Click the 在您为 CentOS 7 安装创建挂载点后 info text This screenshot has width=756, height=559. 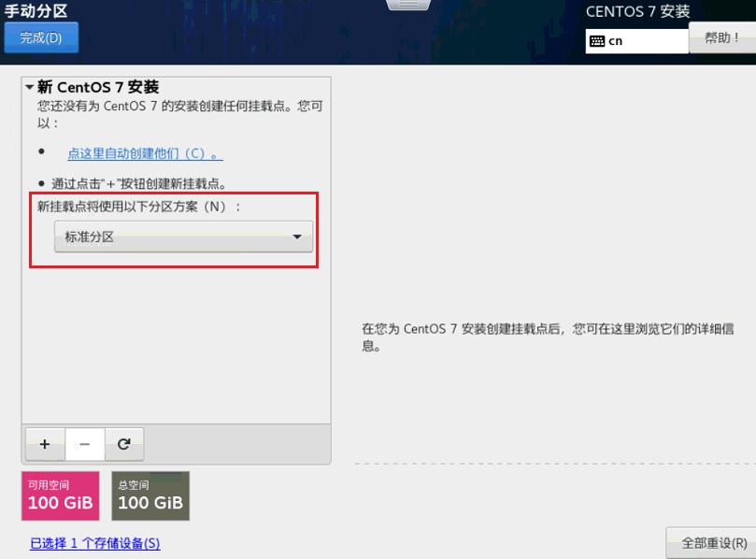click(548, 337)
